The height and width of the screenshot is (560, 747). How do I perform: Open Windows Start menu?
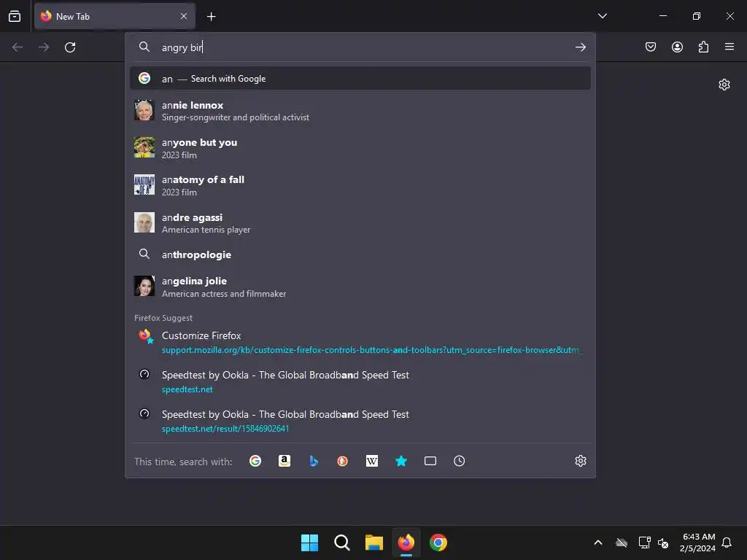(x=309, y=542)
